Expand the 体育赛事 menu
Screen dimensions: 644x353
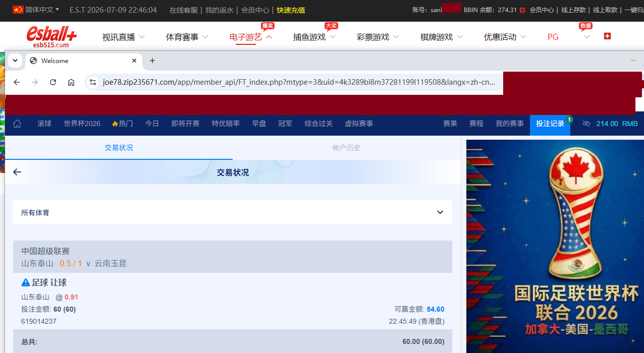pos(187,37)
